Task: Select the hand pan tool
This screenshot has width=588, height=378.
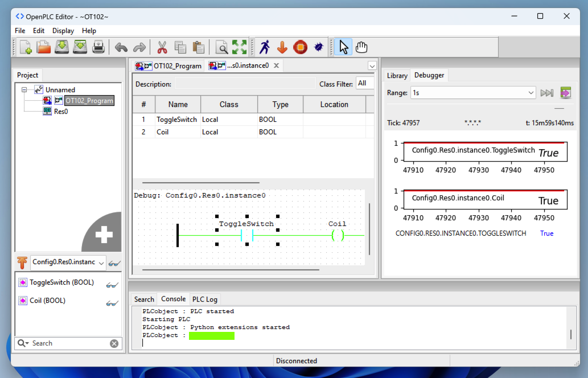Action: pyautogui.click(x=361, y=47)
